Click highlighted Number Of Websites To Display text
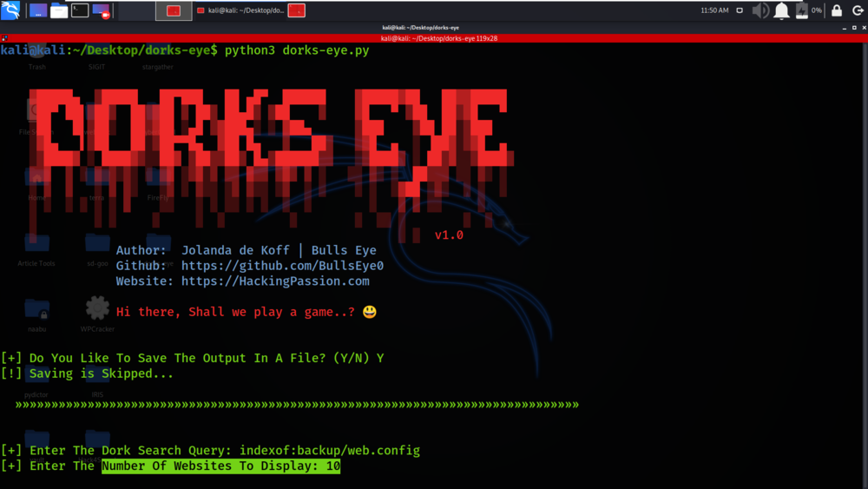The image size is (868, 489). [220, 466]
